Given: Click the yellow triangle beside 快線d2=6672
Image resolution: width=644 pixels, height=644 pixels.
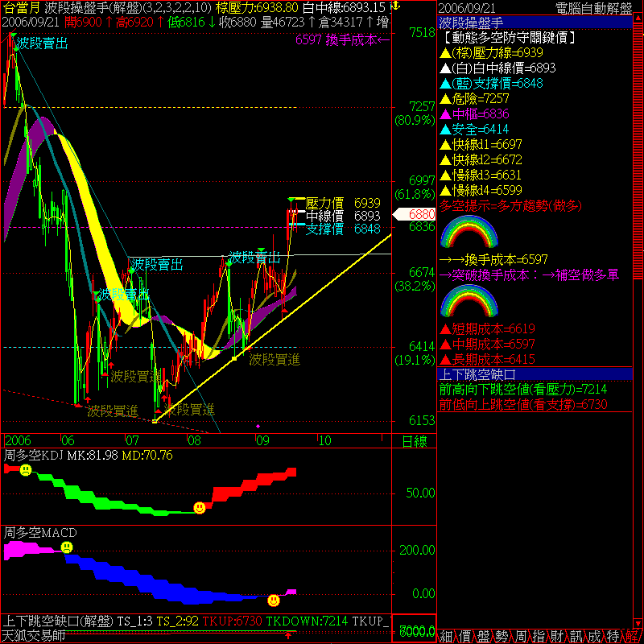Looking at the screenshot, I should tap(445, 160).
